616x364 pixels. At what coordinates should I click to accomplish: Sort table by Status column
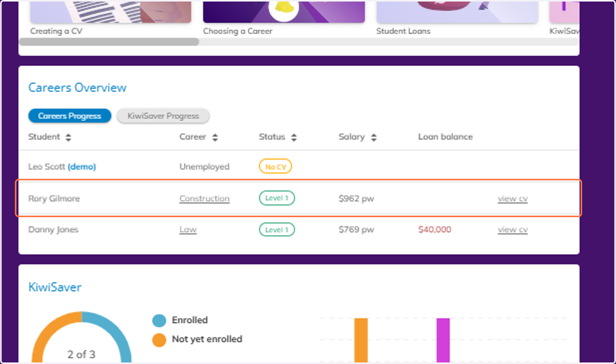click(278, 137)
